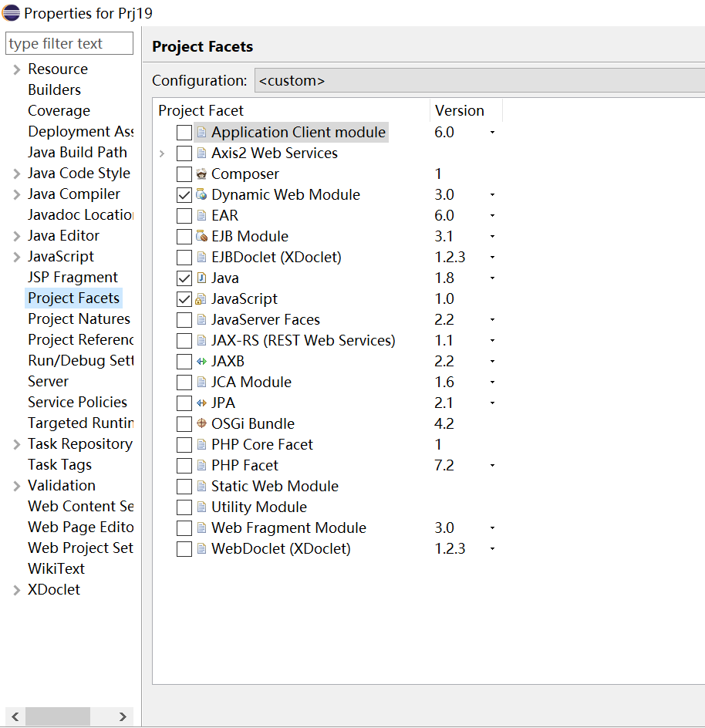Select the Static Web Module row
This screenshot has width=705, height=728.
point(275,486)
